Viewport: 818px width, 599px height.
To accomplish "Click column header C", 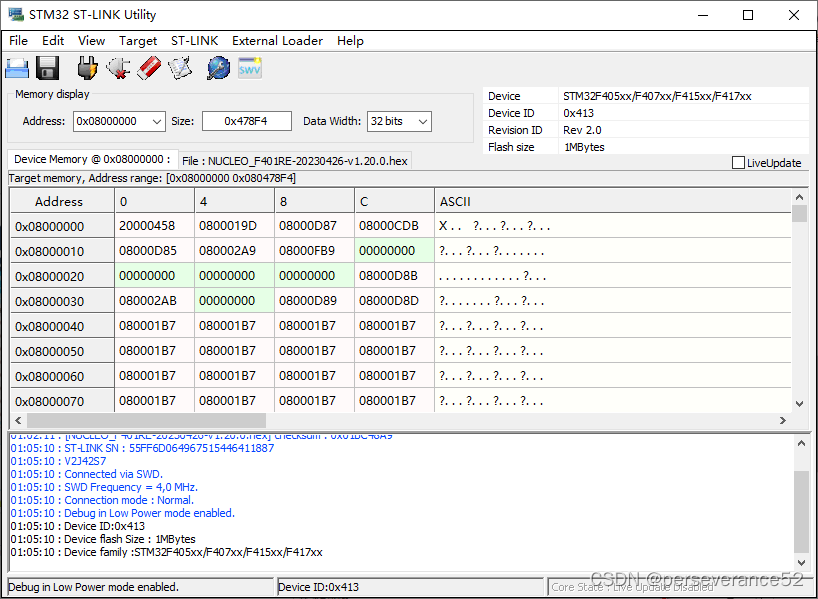I will (x=394, y=201).
